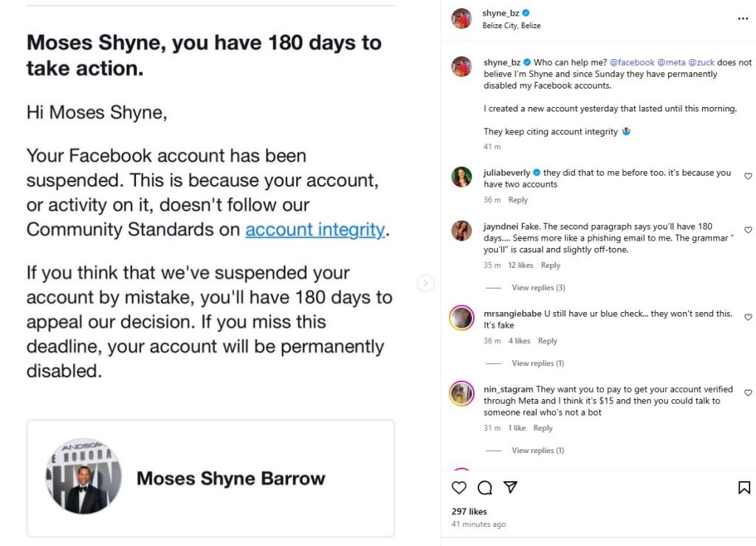
Task: View the reply under nin_stagram's comment
Action: coord(538,449)
